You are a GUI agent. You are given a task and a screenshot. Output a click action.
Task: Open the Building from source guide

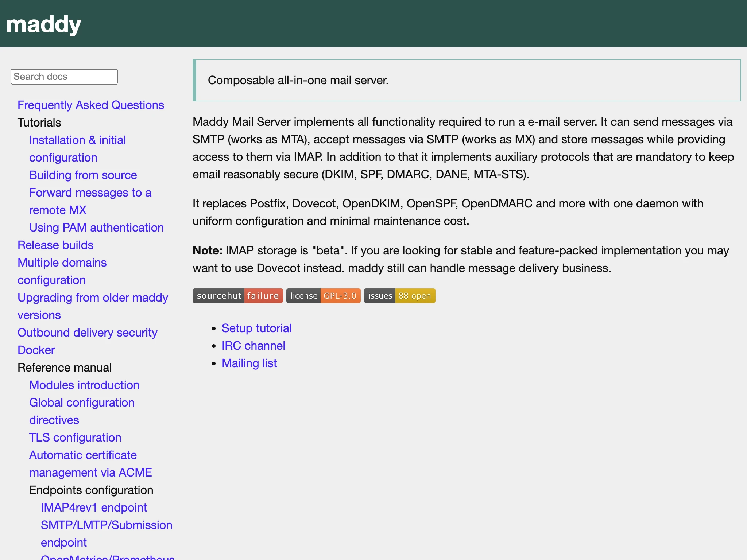pos(83,175)
